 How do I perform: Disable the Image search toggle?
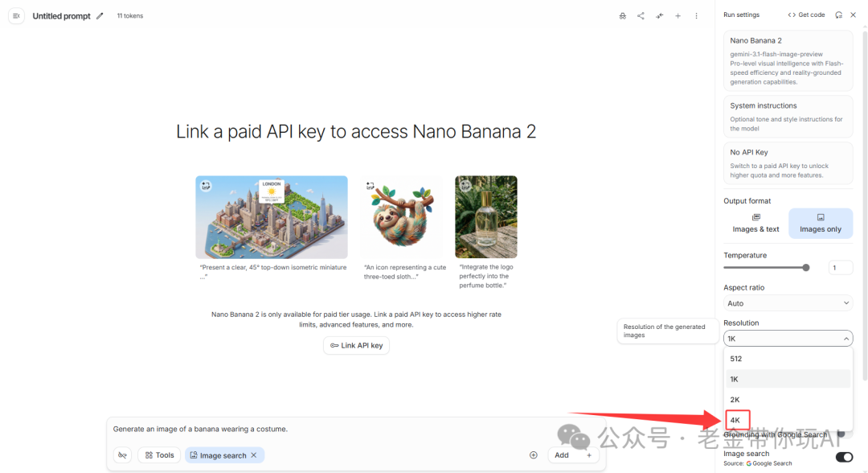[x=843, y=456]
